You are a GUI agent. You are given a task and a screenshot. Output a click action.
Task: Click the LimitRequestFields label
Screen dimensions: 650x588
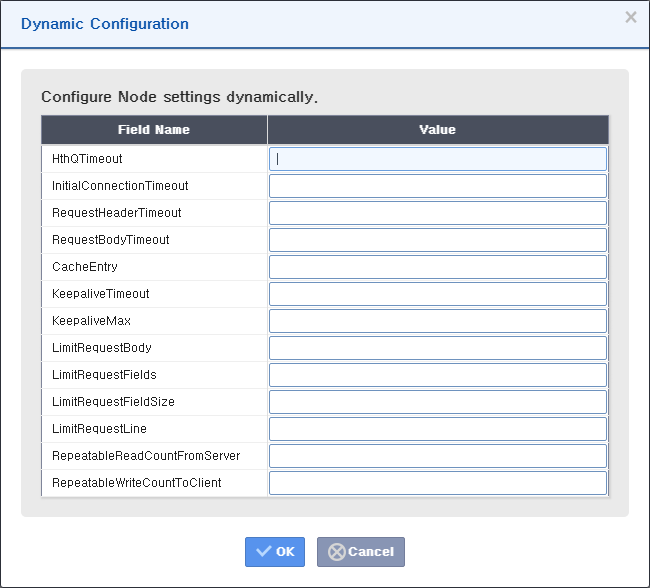[104, 375]
